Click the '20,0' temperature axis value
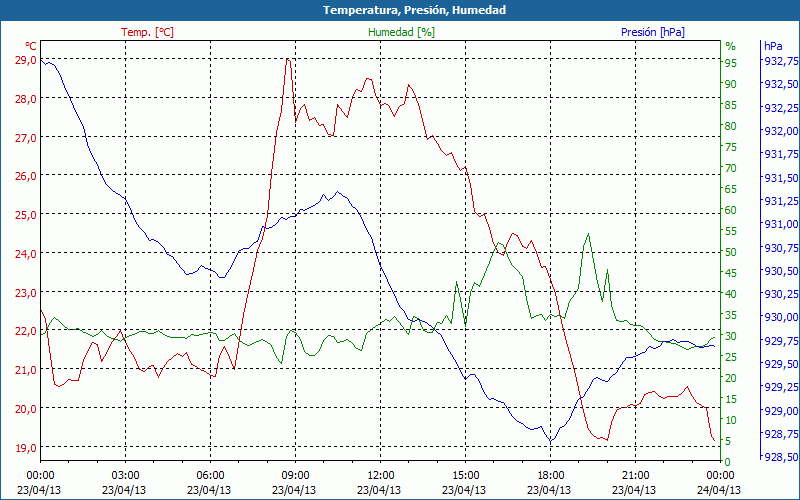Viewport: 800px width, 500px height. (x=26, y=409)
